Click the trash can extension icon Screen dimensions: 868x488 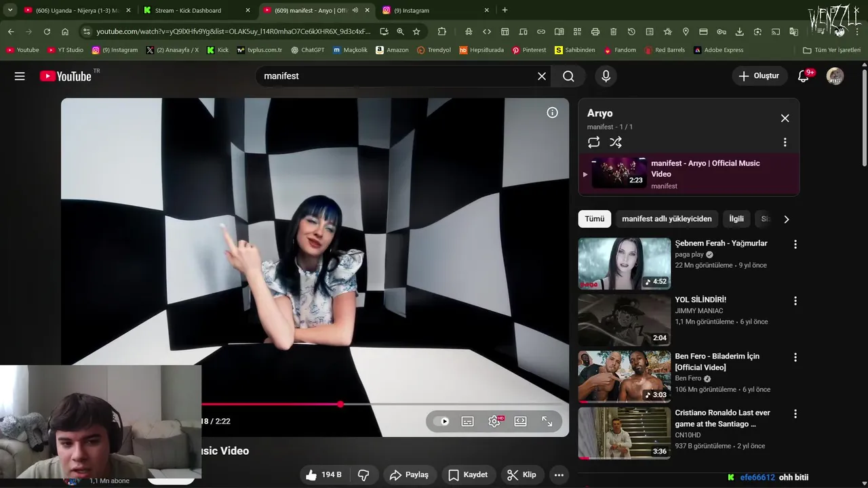click(x=614, y=31)
